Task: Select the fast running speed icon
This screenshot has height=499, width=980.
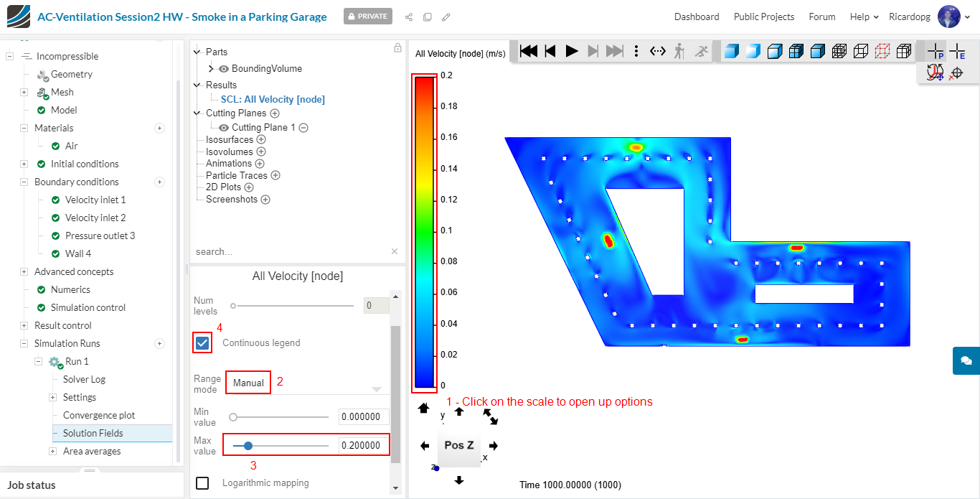Action: click(702, 51)
